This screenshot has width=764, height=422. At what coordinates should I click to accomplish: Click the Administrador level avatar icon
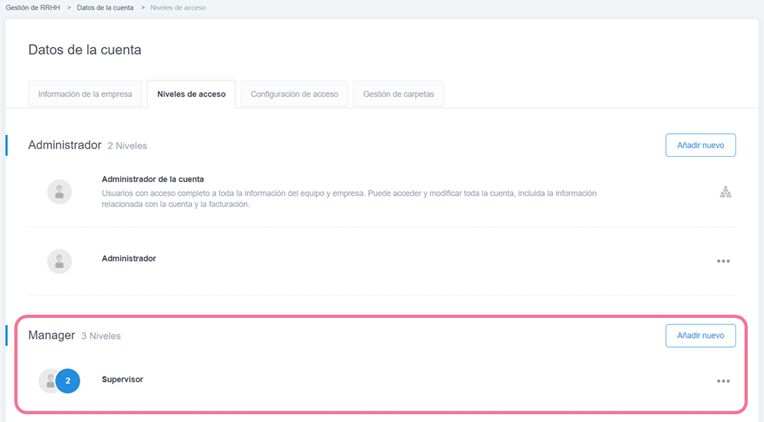coord(59,261)
